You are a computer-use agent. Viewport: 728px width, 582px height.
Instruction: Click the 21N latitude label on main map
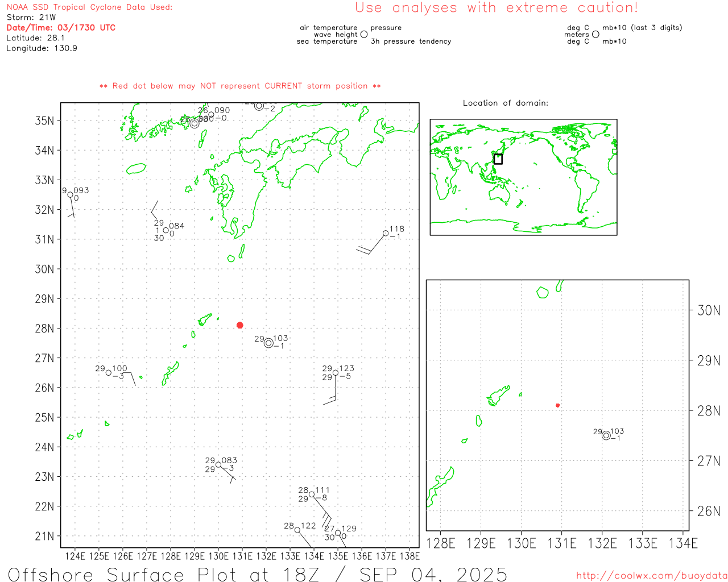tap(45, 536)
